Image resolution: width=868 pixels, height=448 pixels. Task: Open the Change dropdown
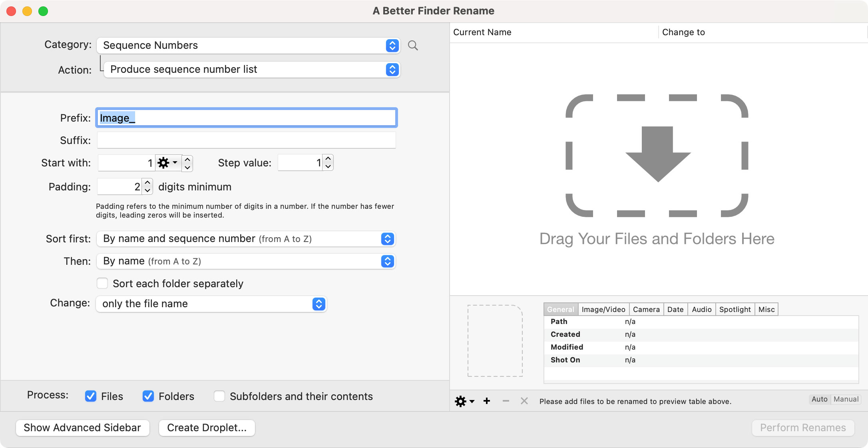(211, 304)
